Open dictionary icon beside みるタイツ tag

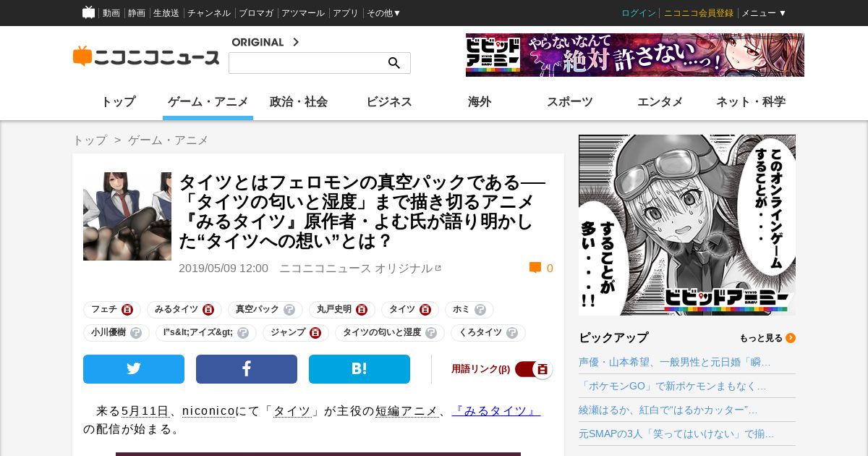click(x=208, y=310)
